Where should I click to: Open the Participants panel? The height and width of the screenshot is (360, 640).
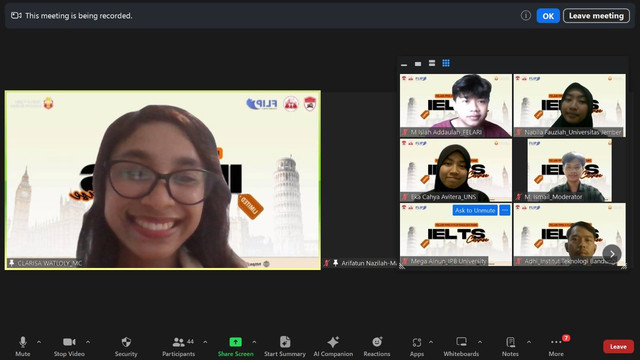[178, 347]
